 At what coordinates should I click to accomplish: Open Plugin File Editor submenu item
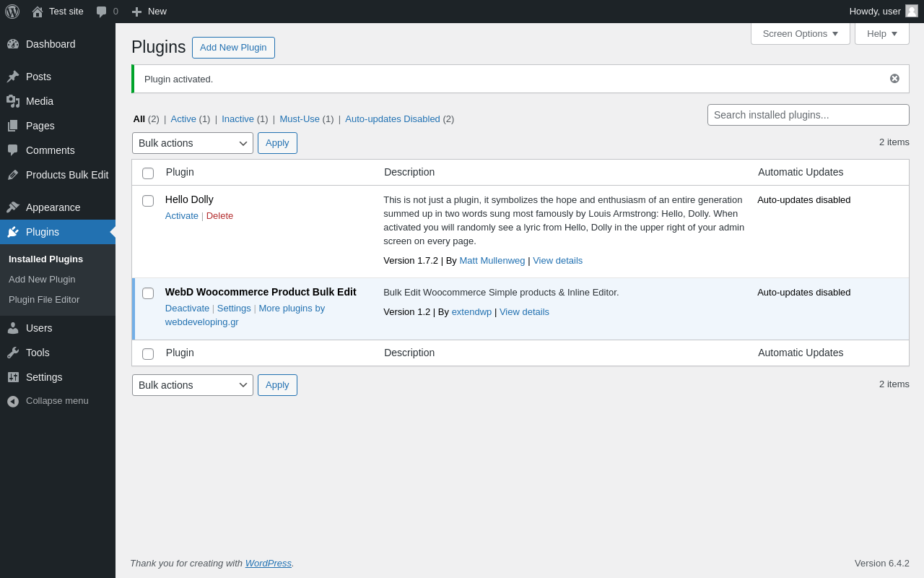coord(44,300)
